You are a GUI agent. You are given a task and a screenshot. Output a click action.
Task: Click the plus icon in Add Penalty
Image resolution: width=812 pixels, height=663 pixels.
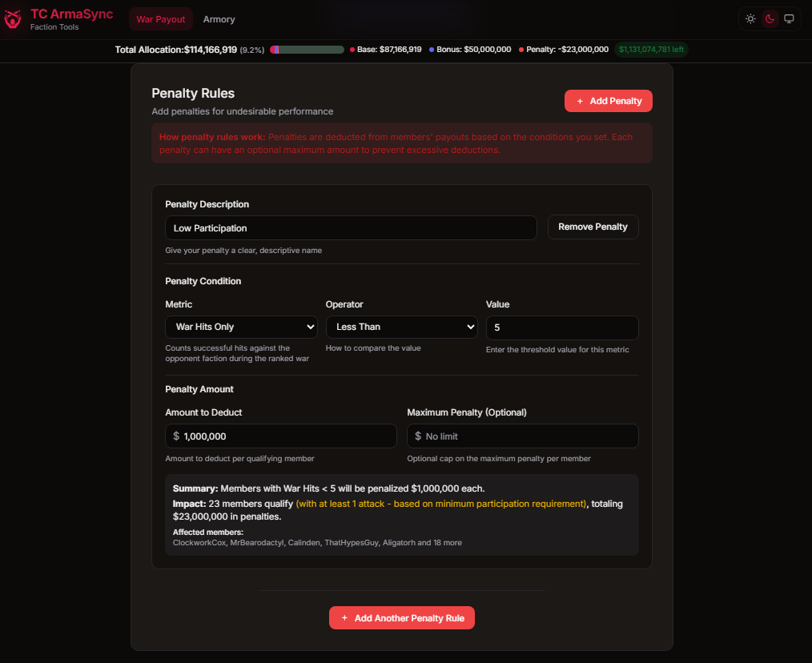tap(580, 102)
